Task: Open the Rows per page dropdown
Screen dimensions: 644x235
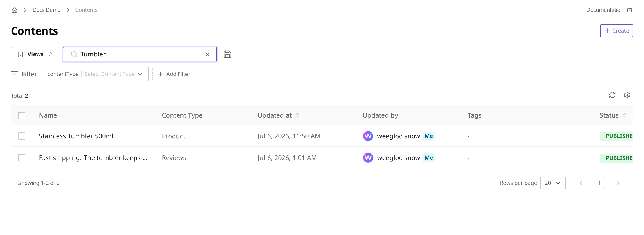Action: [x=553, y=183]
